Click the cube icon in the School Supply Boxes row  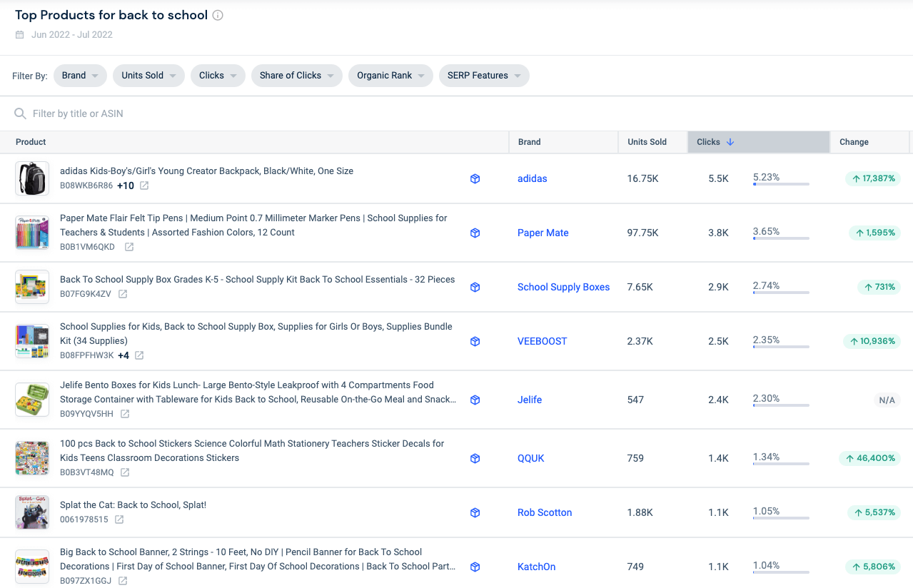pyautogui.click(x=475, y=287)
